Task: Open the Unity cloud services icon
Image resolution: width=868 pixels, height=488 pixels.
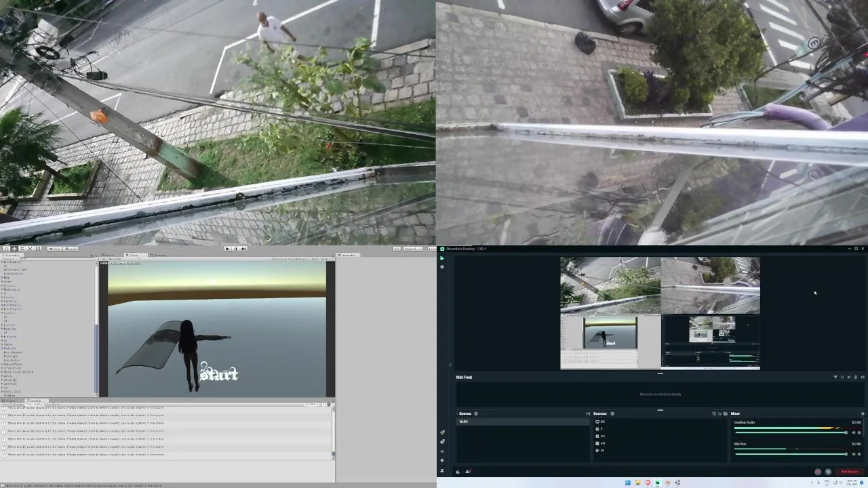Action: tap(397, 249)
